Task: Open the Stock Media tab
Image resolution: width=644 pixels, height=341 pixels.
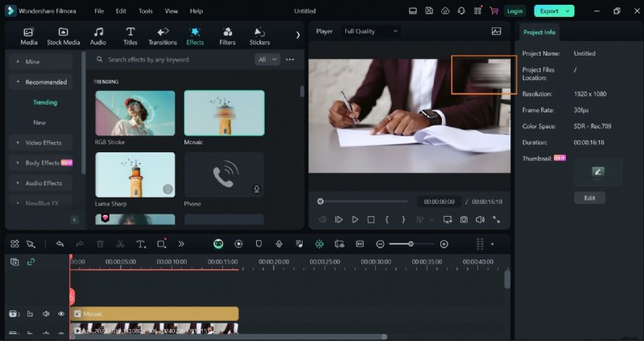Action: 64,36
